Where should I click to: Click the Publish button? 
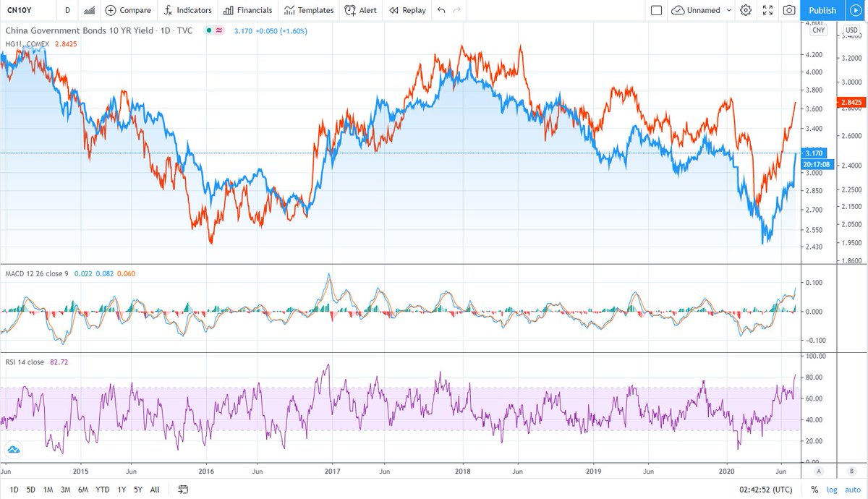point(822,10)
